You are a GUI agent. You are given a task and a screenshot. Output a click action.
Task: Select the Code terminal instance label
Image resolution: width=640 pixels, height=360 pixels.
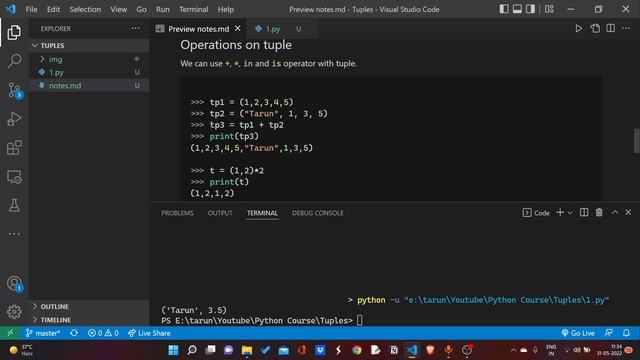[x=536, y=213]
